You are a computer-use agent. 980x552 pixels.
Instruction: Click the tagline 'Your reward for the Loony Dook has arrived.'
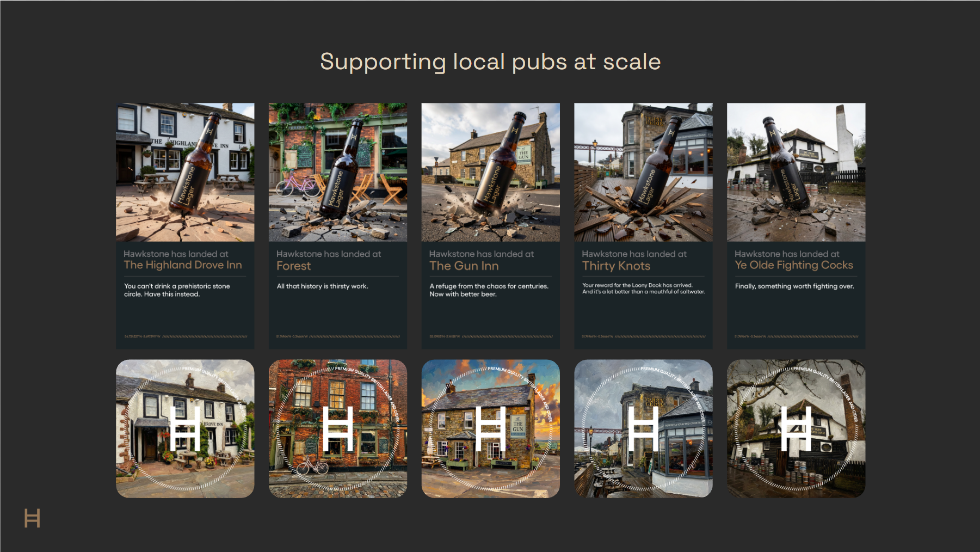click(x=637, y=285)
